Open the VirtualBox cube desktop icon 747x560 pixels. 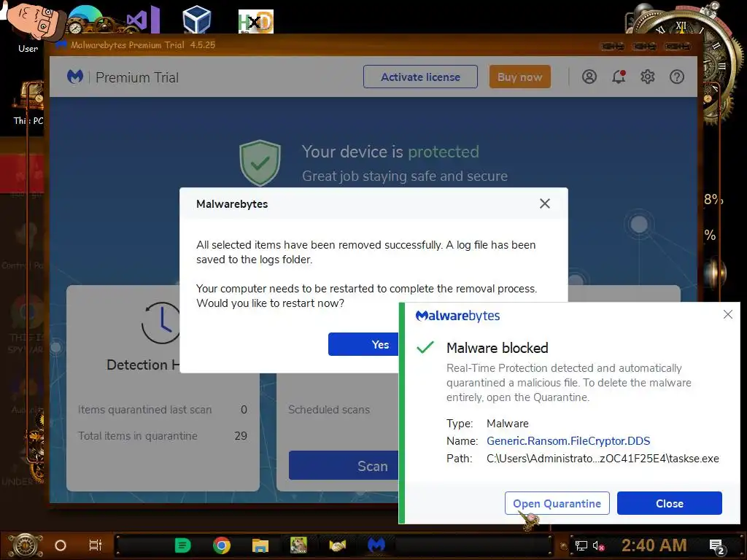(197, 19)
